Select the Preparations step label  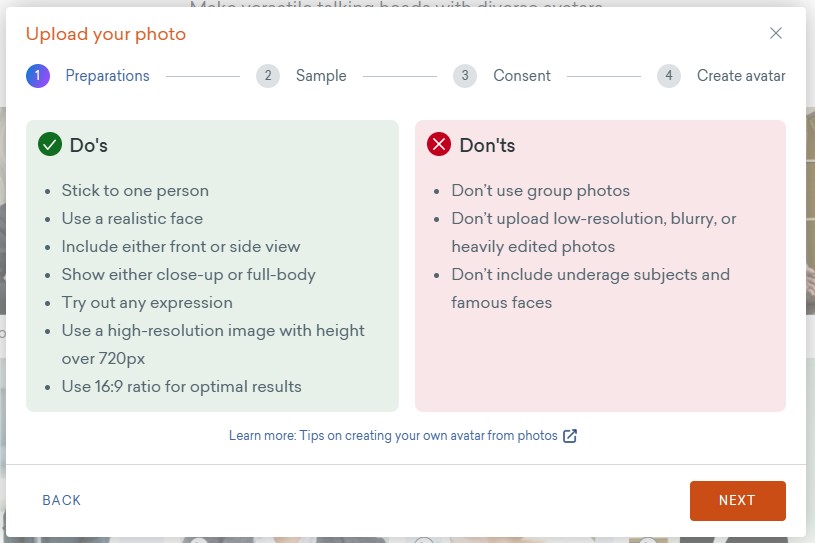pyautogui.click(x=107, y=76)
